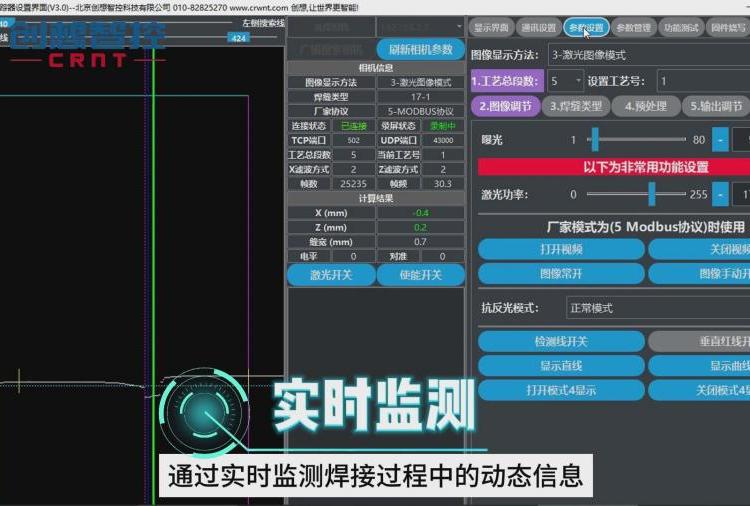Open the 显示界面 tab
Image resolution: width=750 pixels, height=506 pixels.
(491, 27)
